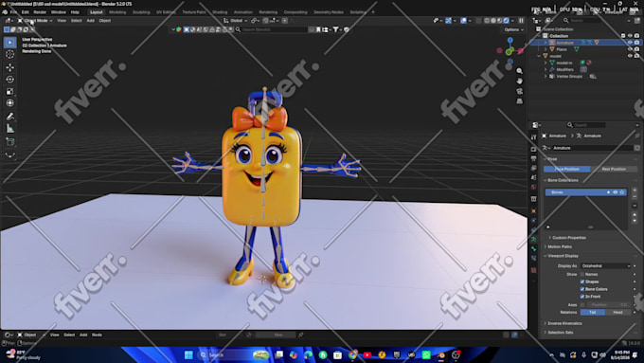644x363 pixels.
Task: Activate the Rotate tool
Action: (10, 80)
